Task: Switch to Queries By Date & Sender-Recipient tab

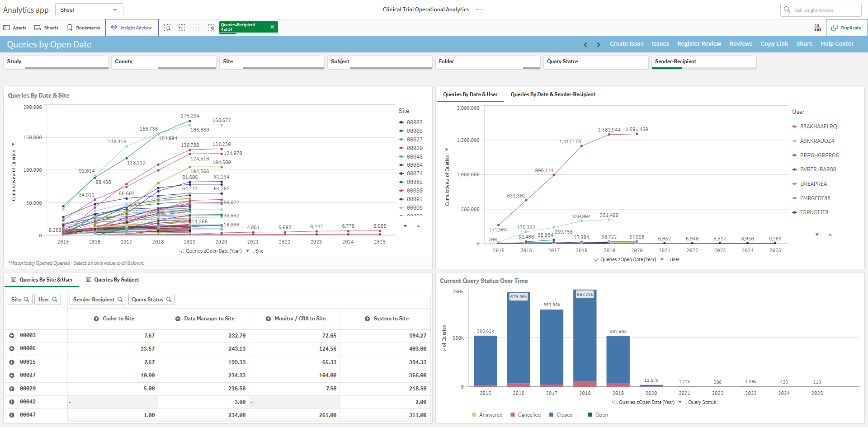Action: point(553,94)
